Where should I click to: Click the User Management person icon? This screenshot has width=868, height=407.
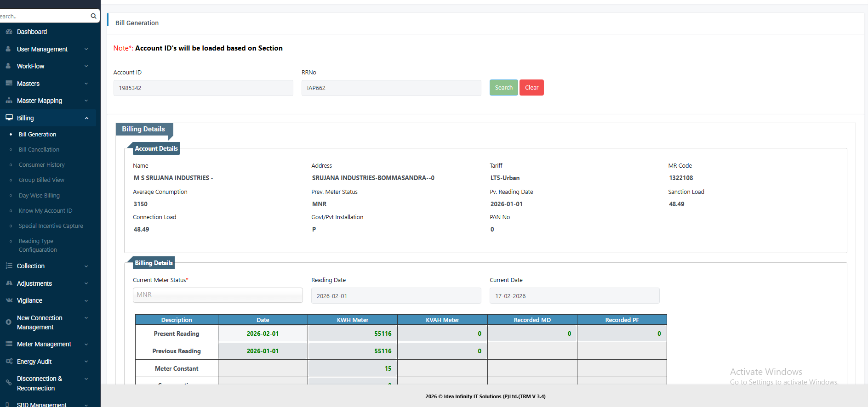tap(8, 49)
